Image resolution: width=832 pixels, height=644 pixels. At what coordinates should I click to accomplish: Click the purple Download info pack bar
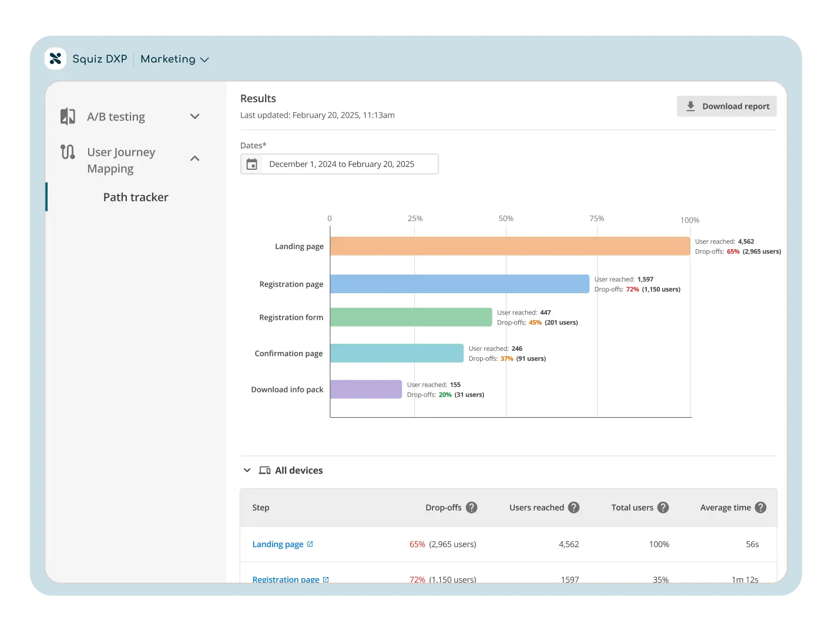pos(365,390)
